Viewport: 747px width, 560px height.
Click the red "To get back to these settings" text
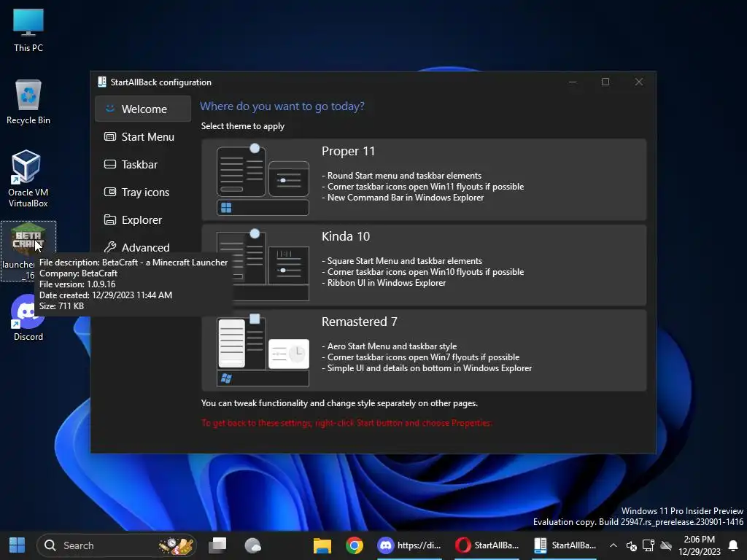(x=347, y=423)
